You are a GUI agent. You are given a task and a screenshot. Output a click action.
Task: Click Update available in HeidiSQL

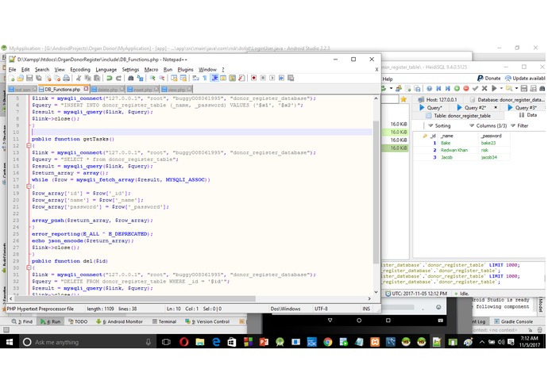click(x=525, y=78)
